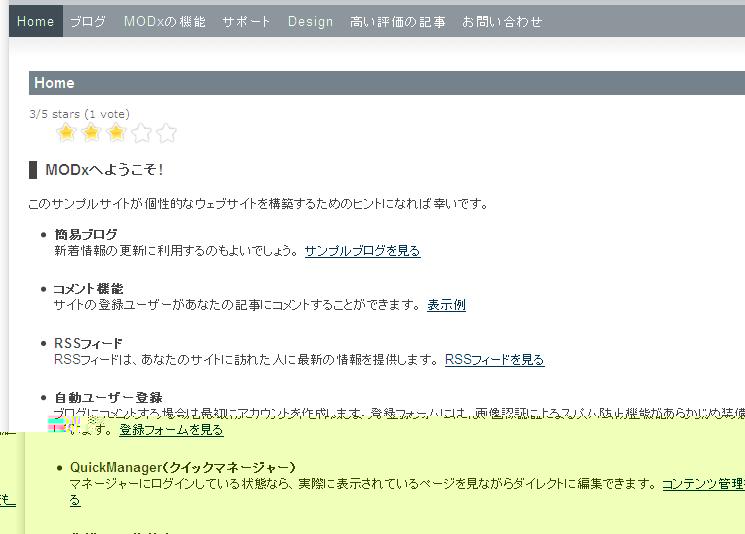The width and height of the screenshot is (745, 534).
Task: Rate the page five stars
Action: point(167,133)
